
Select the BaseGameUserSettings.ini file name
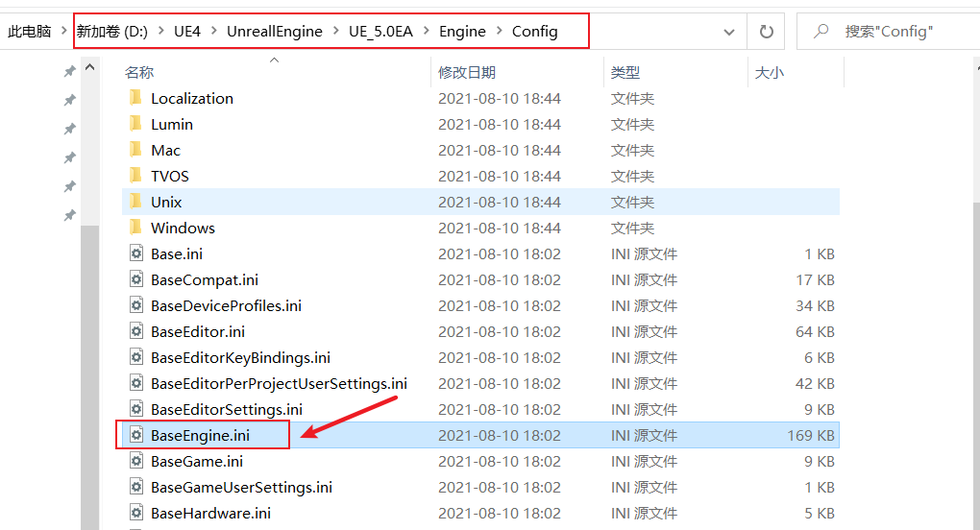pyautogui.click(x=241, y=487)
